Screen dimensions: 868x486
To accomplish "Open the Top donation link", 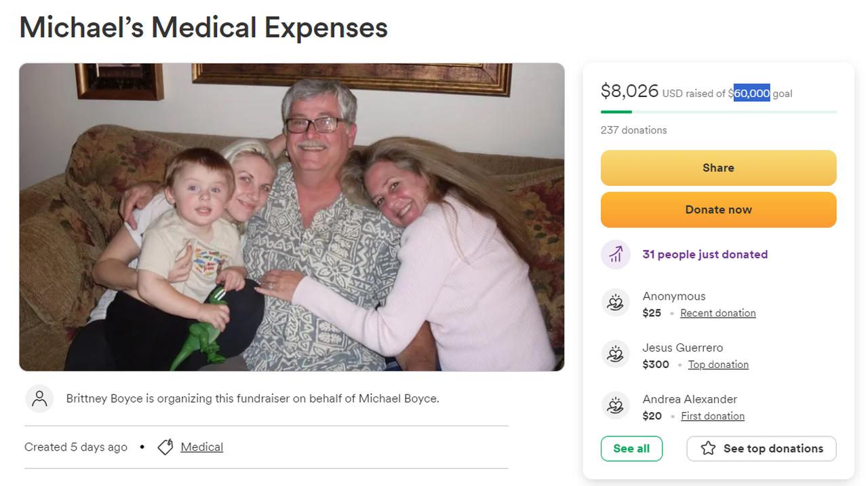I will coord(718,364).
